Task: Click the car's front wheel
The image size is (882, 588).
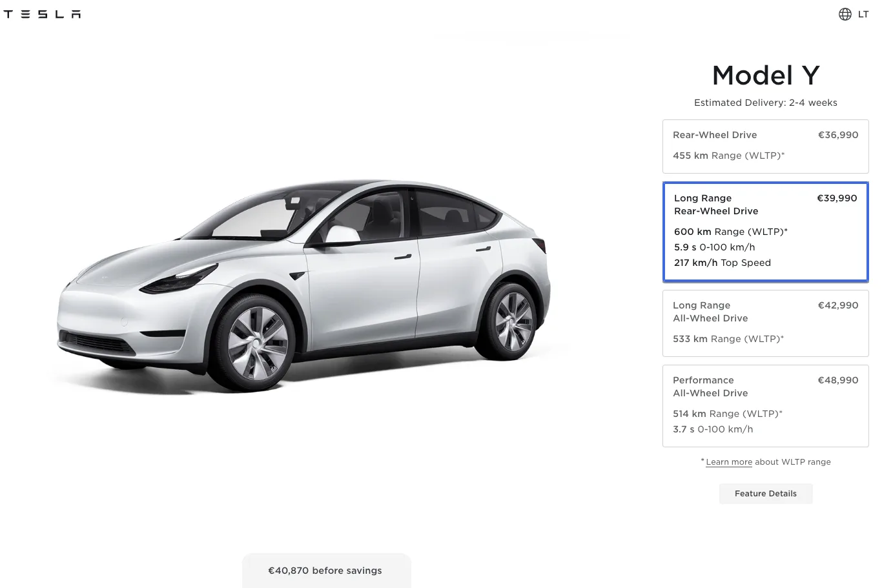Action: click(x=257, y=340)
